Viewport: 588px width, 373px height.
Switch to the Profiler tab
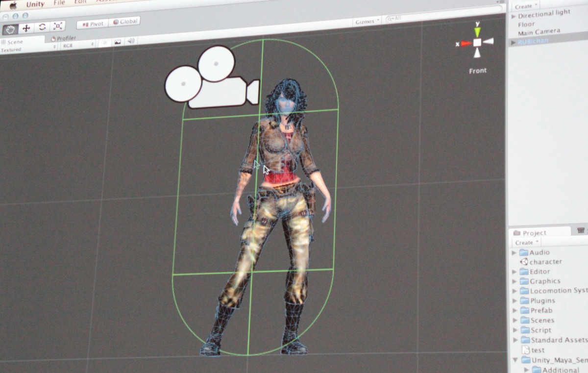coord(64,38)
